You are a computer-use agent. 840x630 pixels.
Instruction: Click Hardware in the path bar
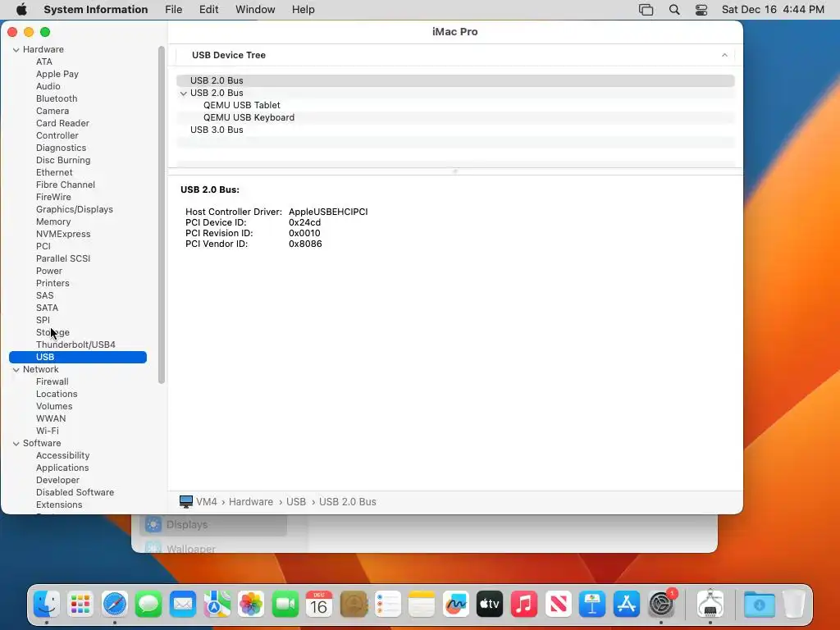[x=251, y=502]
